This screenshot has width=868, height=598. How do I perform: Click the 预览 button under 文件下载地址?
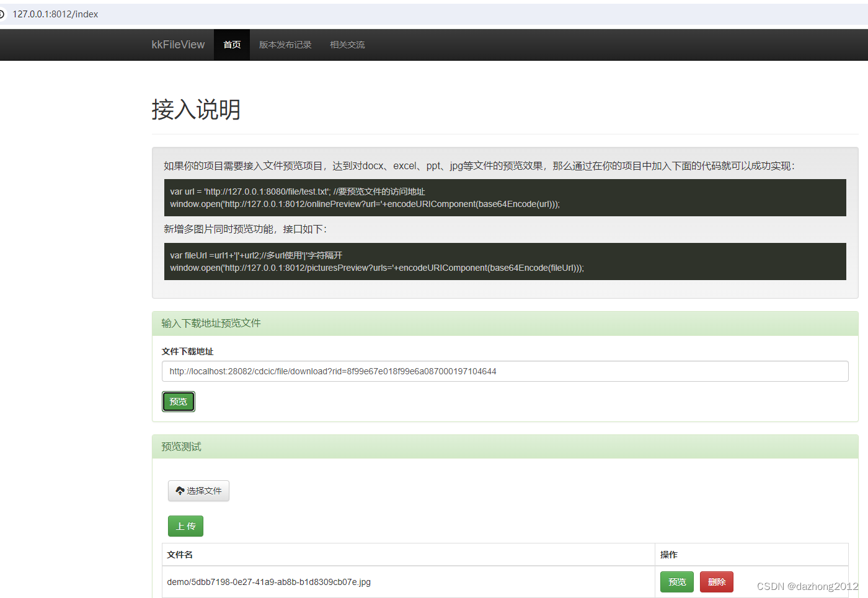pos(178,401)
